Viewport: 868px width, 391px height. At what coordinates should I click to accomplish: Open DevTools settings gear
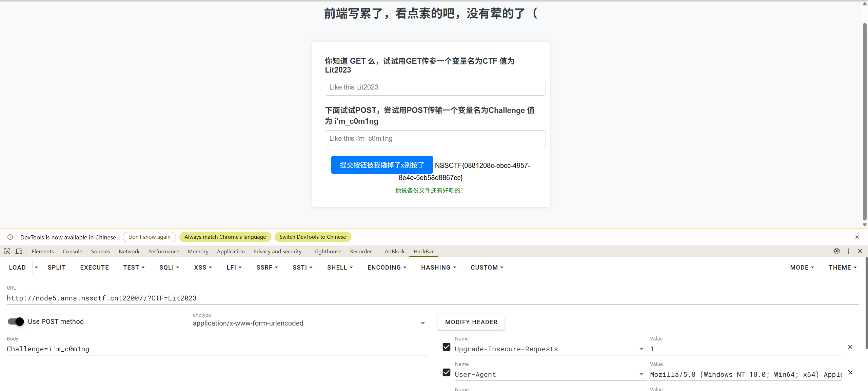pyautogui.click(x=836, y=251)
